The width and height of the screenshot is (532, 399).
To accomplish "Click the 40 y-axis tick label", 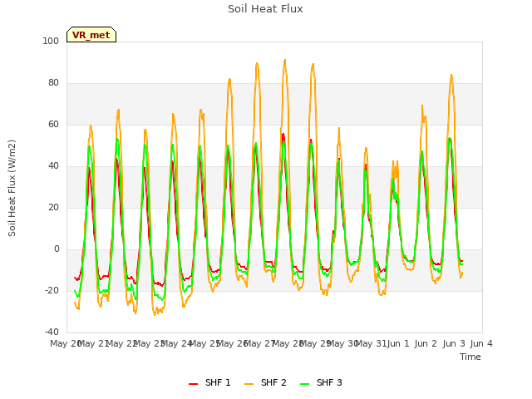I will point(53,166).
